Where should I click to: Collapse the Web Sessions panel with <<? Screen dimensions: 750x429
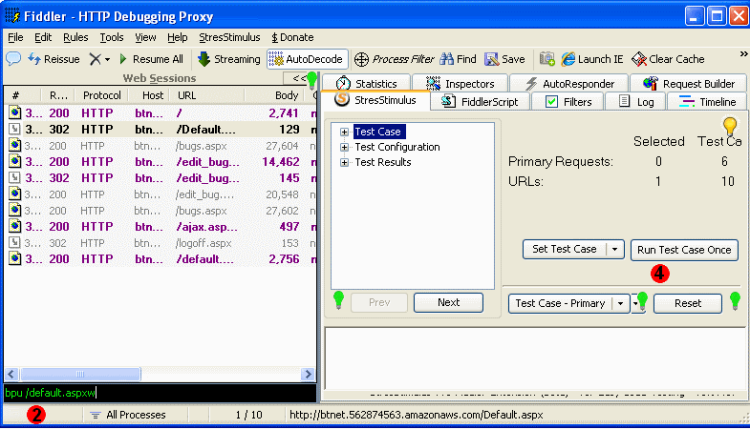[298, 78]
